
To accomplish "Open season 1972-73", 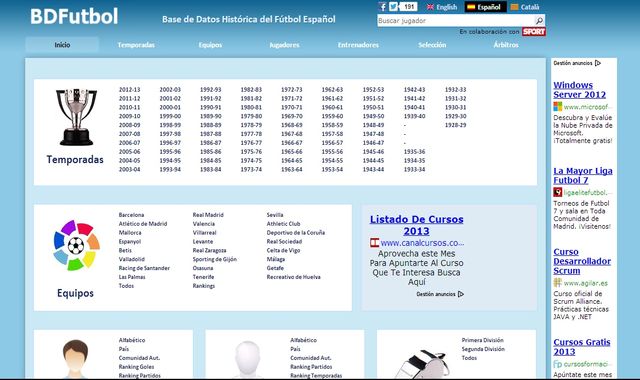I will [291, 90].
